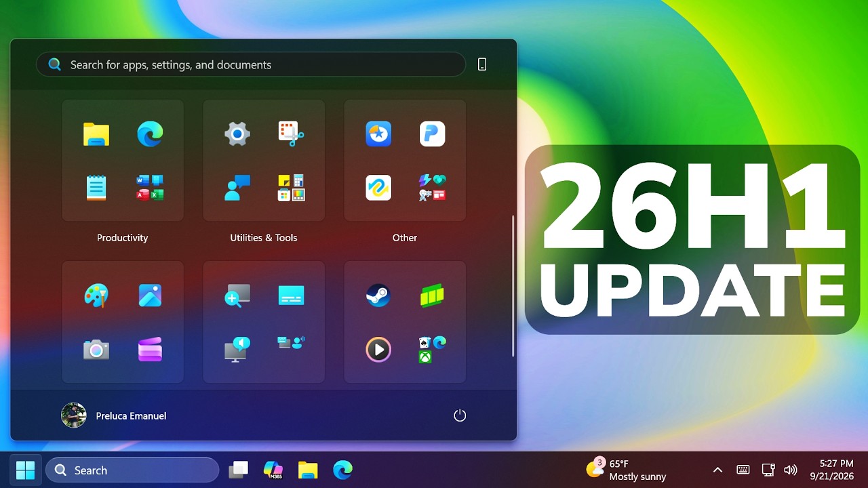The height and width of the screenshot is (488, 868).
Task: Click the Windows Start button
Action: click(x=25, y=470)
